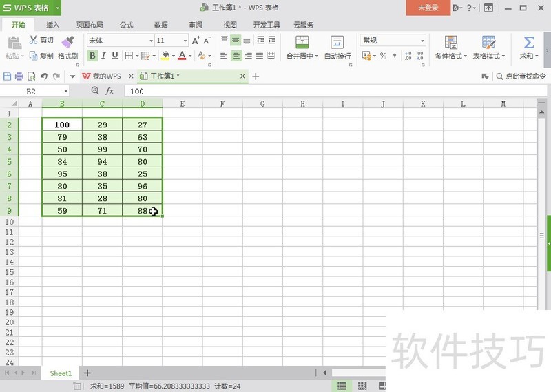Click Redo arrow icon

pos(56,76)
